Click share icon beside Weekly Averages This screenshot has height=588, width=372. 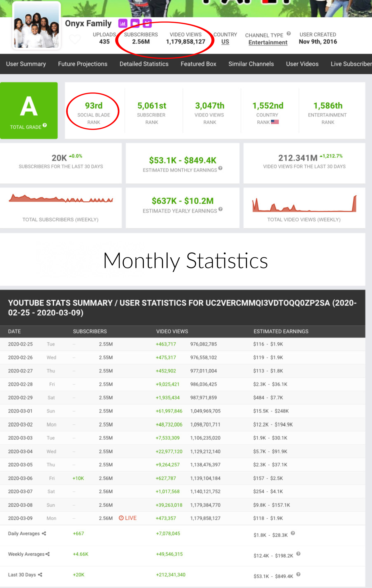47,554
